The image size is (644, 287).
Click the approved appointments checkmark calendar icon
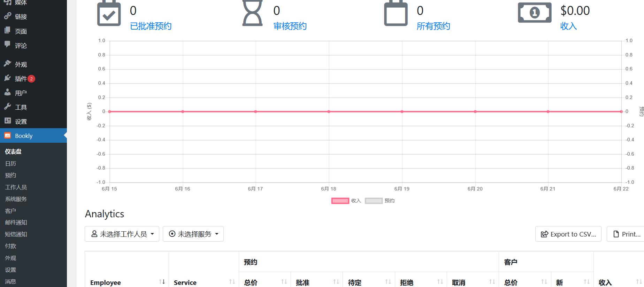coord(109,14)
